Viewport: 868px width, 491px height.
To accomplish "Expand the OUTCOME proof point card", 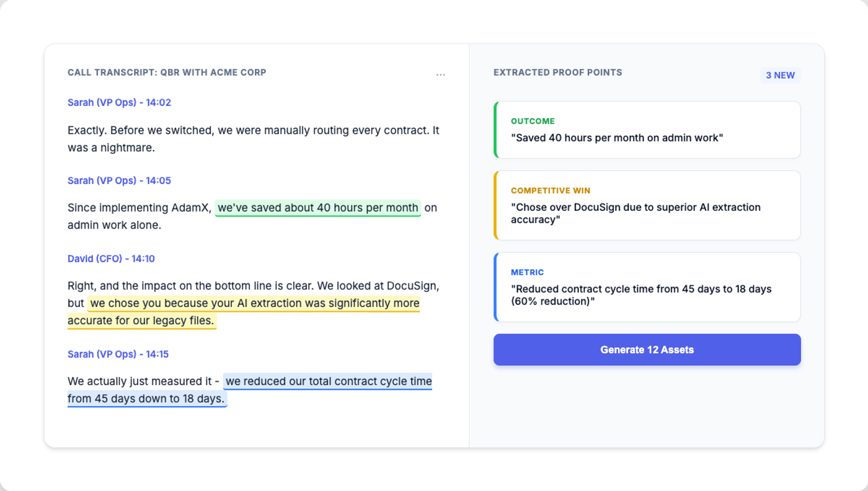I will (647, 130).
